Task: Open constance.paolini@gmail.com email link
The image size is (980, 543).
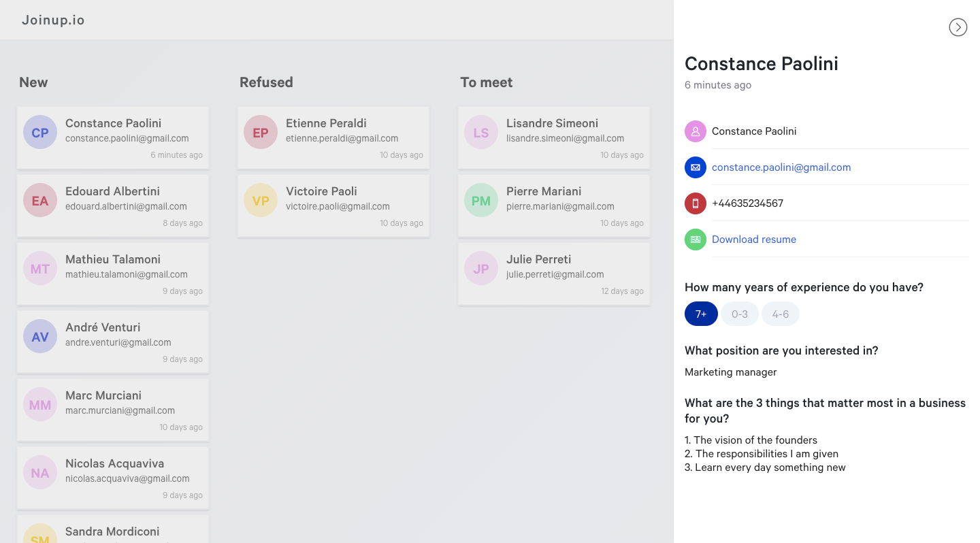Action: pyautogui.click(x=781, y=167)
